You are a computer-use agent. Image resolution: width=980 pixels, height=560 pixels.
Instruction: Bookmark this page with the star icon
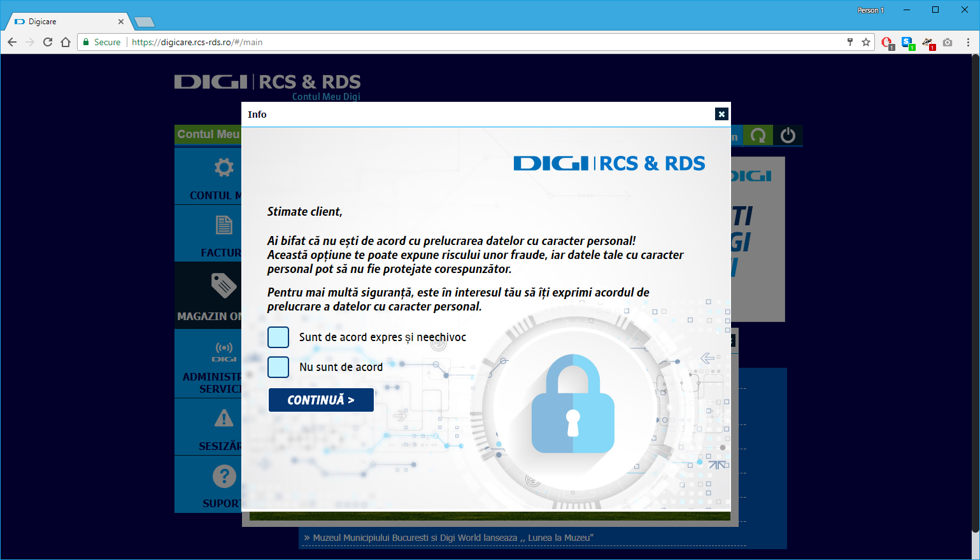[x=866, y=42]
